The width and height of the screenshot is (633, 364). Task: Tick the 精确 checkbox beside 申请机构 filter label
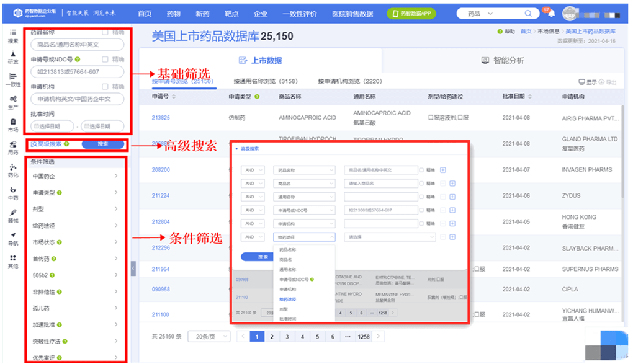tap(105, 86)
